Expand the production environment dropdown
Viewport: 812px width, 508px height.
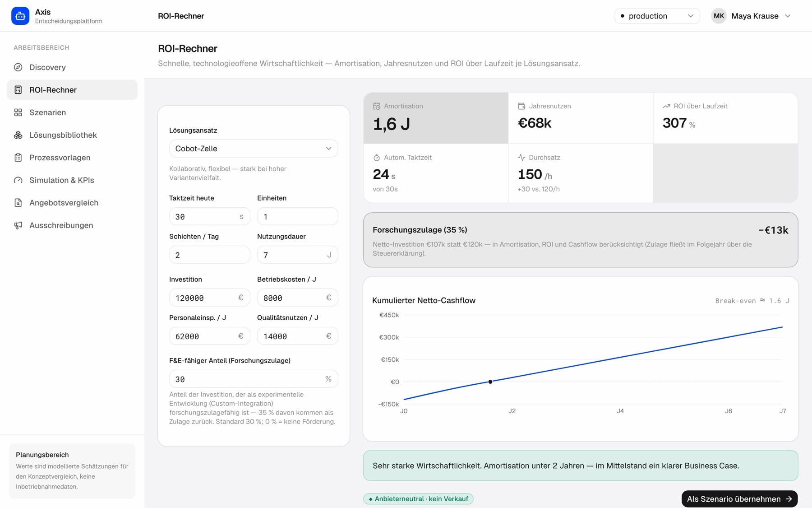coord(657,16)
